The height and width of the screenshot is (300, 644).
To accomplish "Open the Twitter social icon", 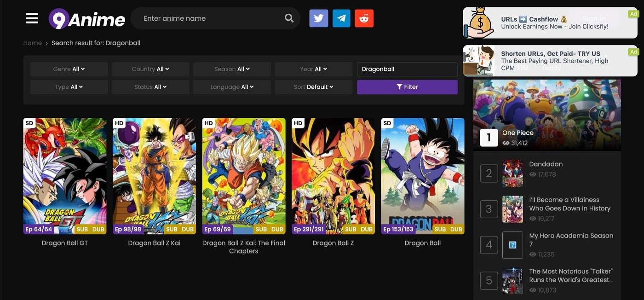I will 318,18.
